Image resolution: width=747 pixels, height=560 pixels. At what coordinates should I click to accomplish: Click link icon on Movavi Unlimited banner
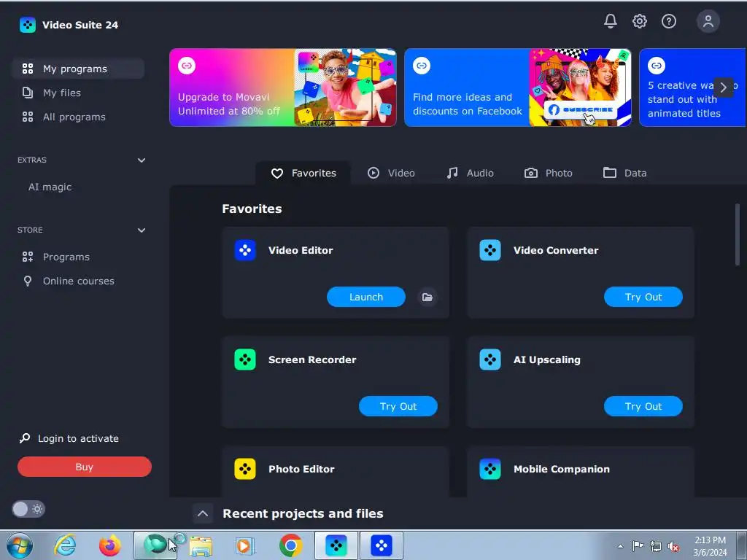point(187,65)
